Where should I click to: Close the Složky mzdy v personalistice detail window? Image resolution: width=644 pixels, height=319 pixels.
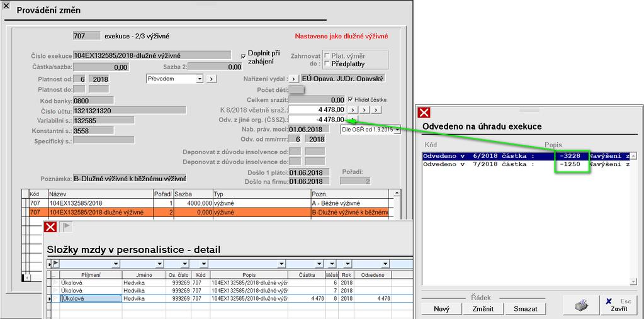(50, 227)
